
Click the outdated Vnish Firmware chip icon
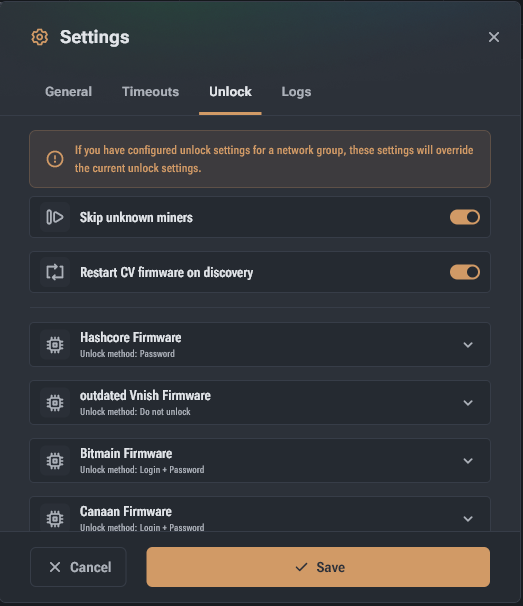55,403
